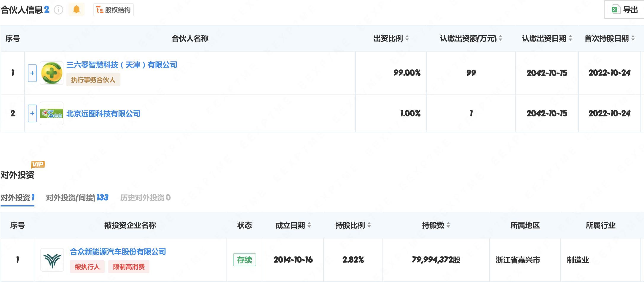Expand the 三六零智慧科技 partner row

[32, 73]
